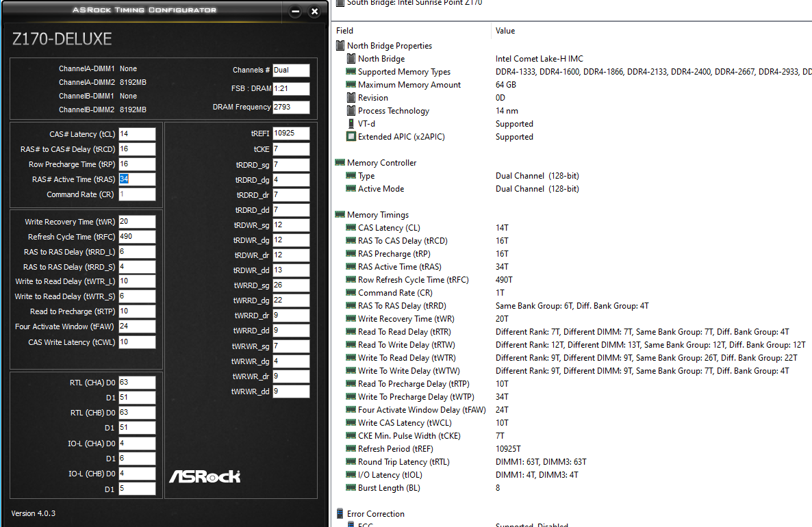Screen dimensions: 812x527
Task: Click the Four Activate Window (tFAW) field
Action: (x=137, y=326)
